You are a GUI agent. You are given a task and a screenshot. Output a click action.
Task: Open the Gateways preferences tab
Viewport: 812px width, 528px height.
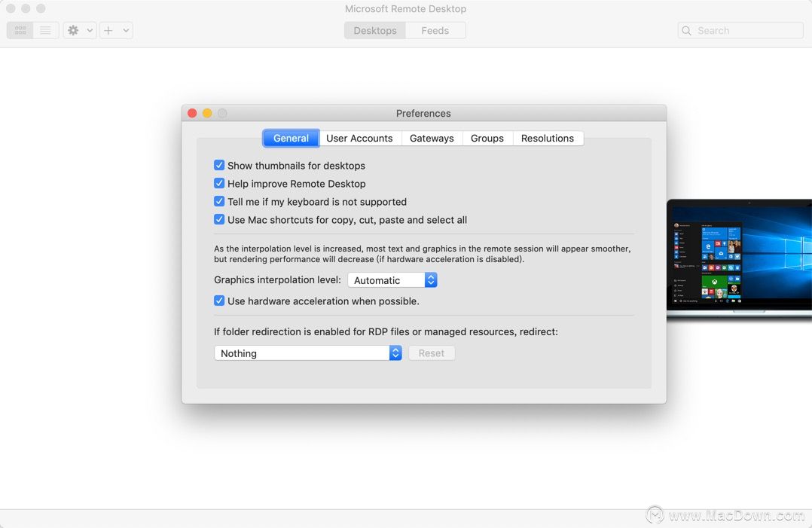pos(432,138)
